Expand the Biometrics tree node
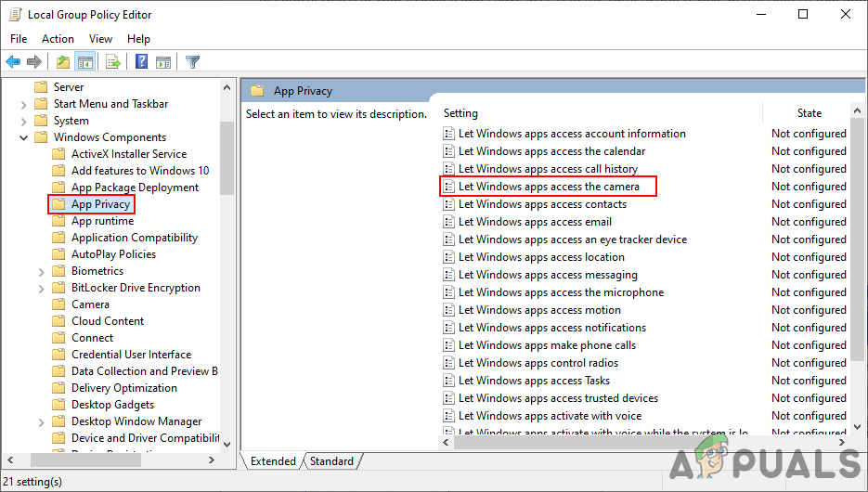 click(42, 272)
